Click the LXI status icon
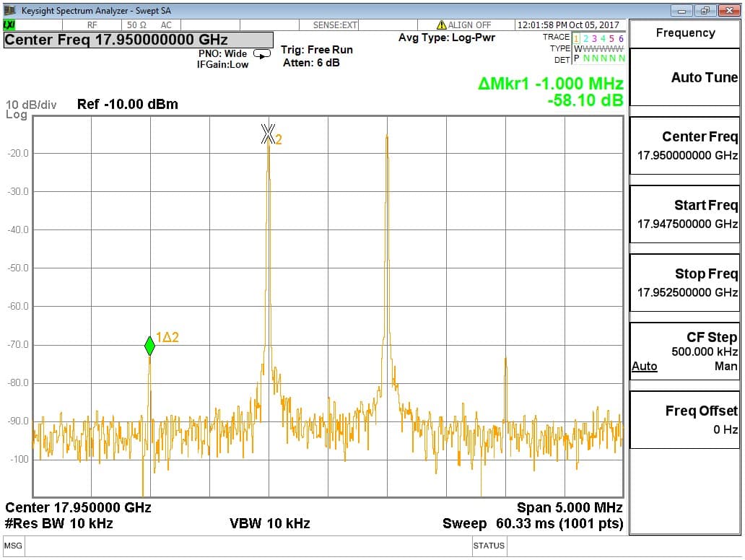 9,25
